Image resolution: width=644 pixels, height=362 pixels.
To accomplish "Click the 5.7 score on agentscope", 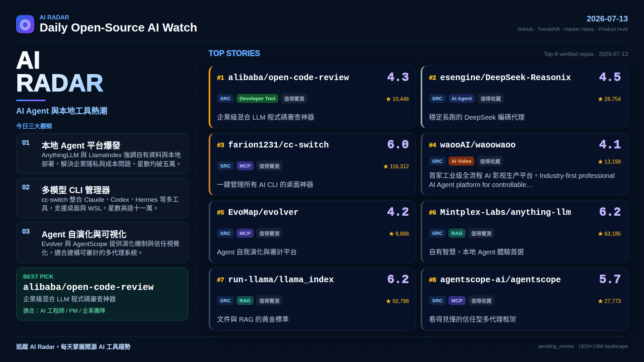I will 610,279.
